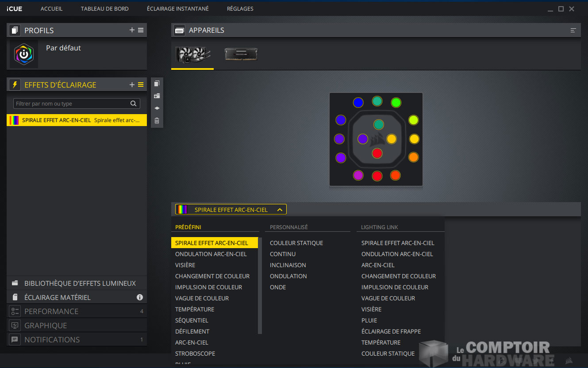Go to the Réglages tab
This screenshot has width=588, height=368.
point(240,9)
